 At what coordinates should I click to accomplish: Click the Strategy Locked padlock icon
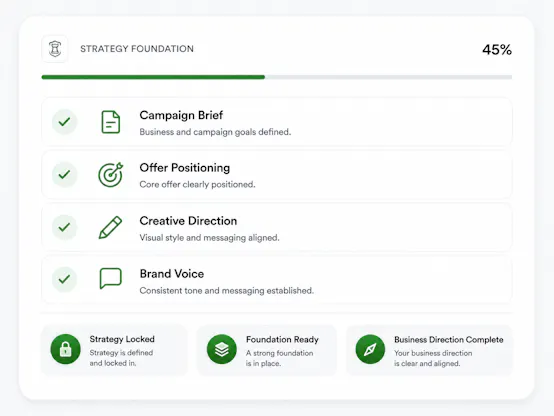click(65, 349)
